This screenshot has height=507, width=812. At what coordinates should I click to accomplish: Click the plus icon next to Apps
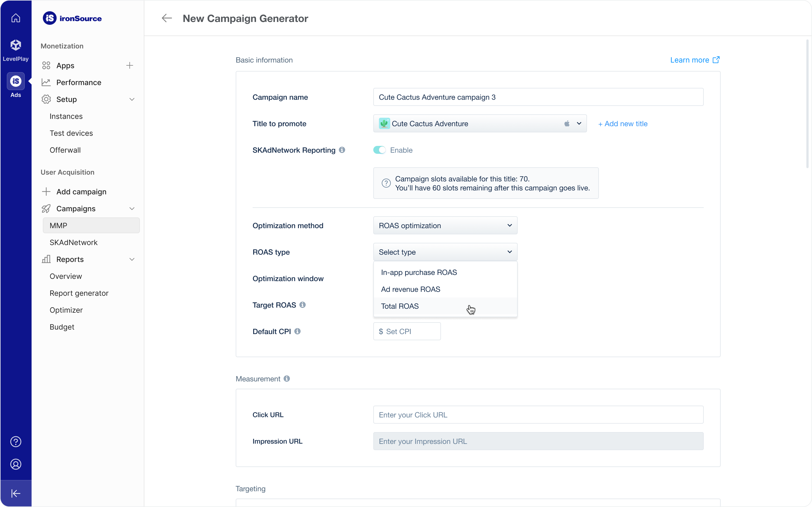(129, 65)
